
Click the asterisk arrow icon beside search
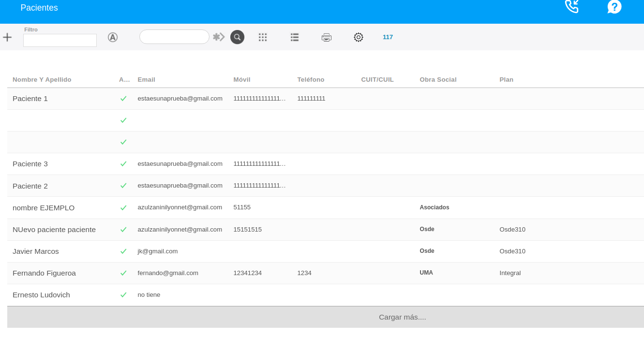(x=219, y=37)
